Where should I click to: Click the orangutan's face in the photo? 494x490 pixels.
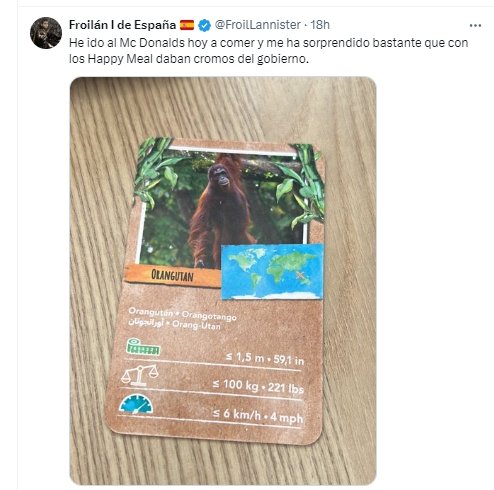tap(220, 174)
